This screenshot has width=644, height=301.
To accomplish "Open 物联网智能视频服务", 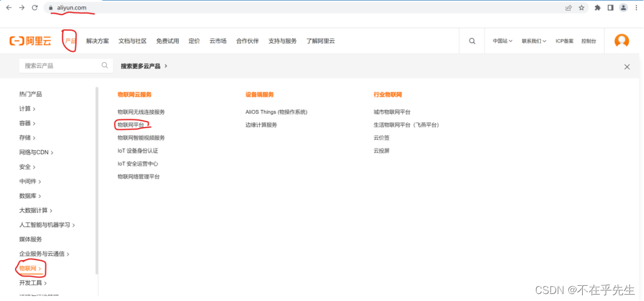I will click(141, 138).
